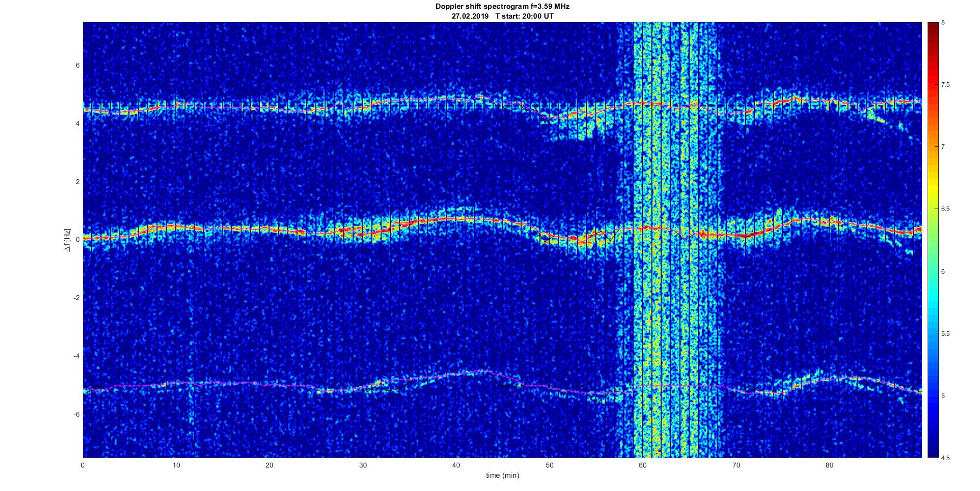Click the colorbar tick label '5.5'
The image size is (980, 491).
pos(945,334)
